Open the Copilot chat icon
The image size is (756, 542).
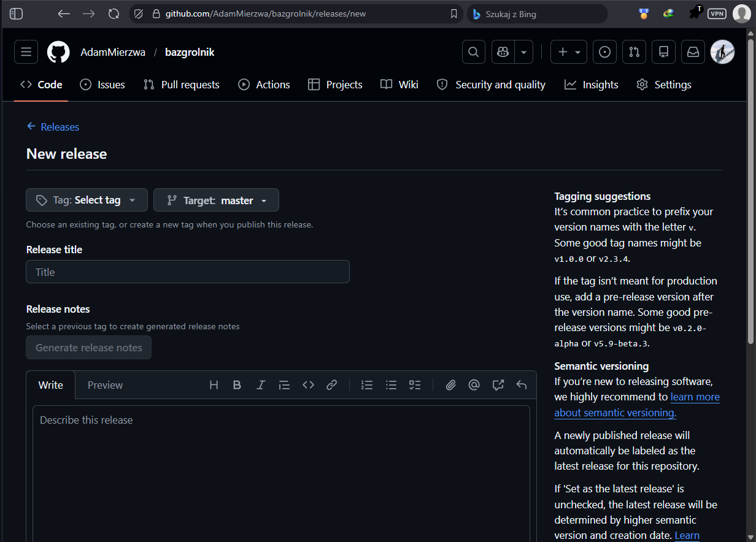coord(503,52)
